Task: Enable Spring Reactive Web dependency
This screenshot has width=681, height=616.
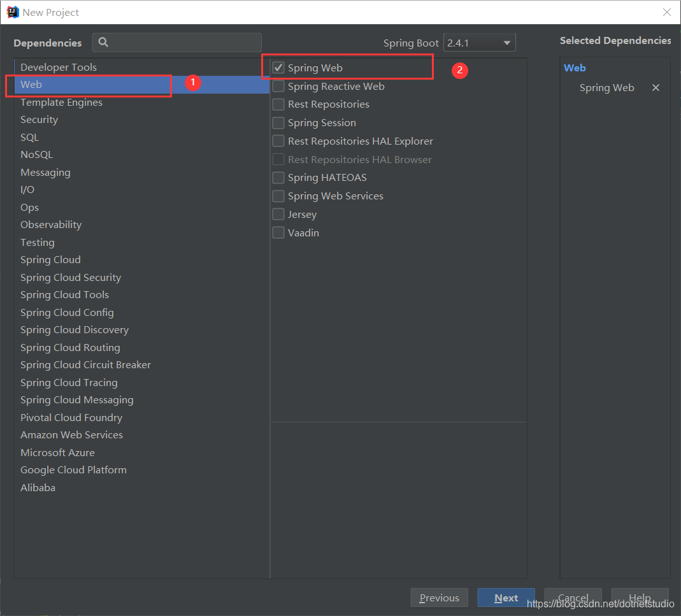Action: (x=278, y=86)
